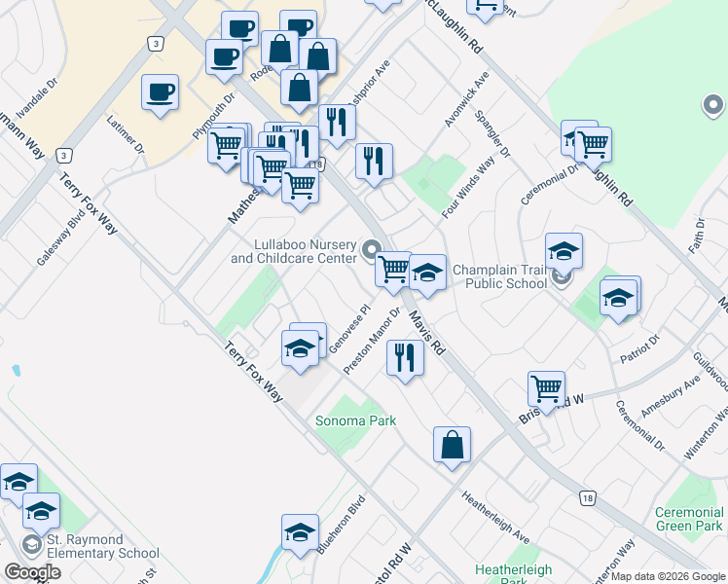728x584 pixels.
Task: Select the Galesway Blvd street label
Action: 61,237
